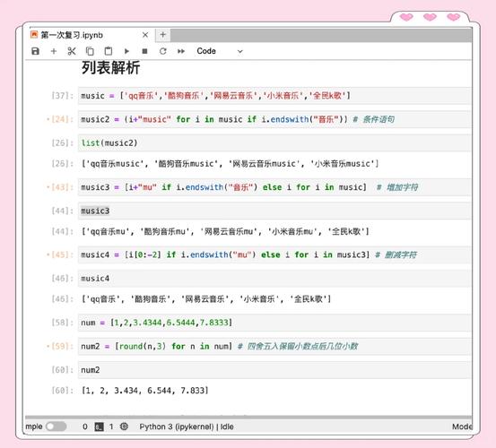496x448 pixels.
Task: Open the Code cell type dropdown
Action: tap(220, 51)
